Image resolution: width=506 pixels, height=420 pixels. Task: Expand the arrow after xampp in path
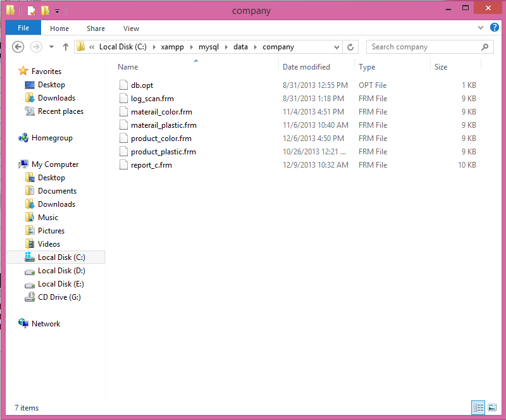tap(192, 47)
